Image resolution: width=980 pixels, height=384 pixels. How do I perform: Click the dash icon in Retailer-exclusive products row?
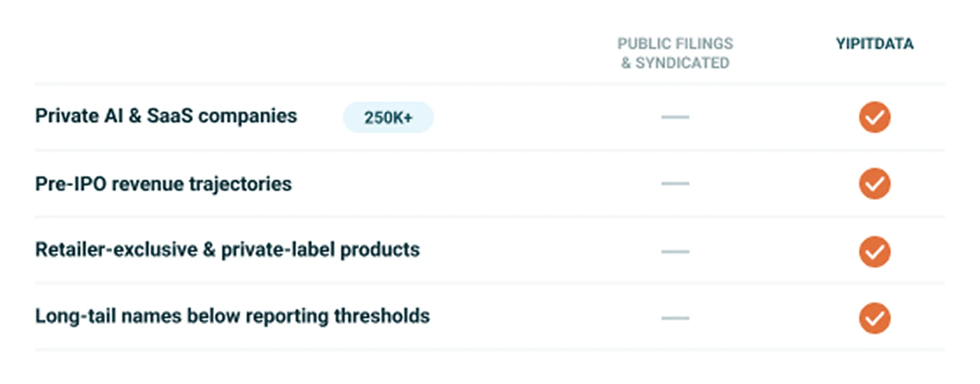click(x=675, y=251)
